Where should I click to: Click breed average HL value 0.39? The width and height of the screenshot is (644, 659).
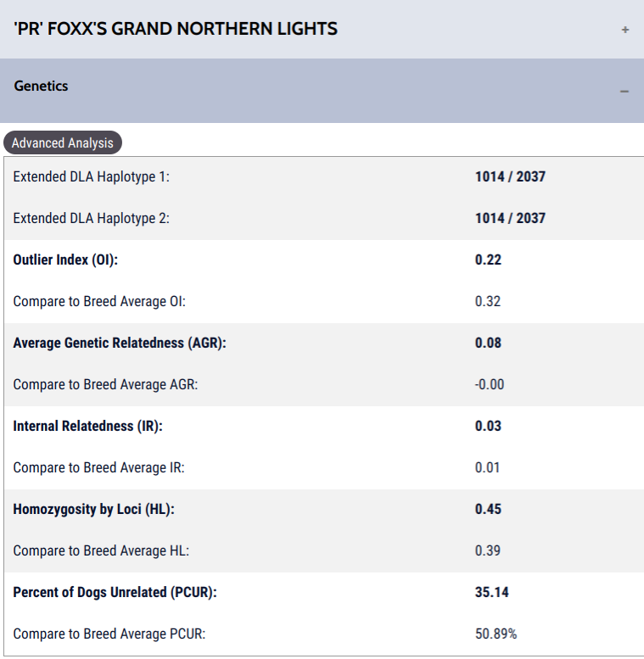[x=488, y=551]
